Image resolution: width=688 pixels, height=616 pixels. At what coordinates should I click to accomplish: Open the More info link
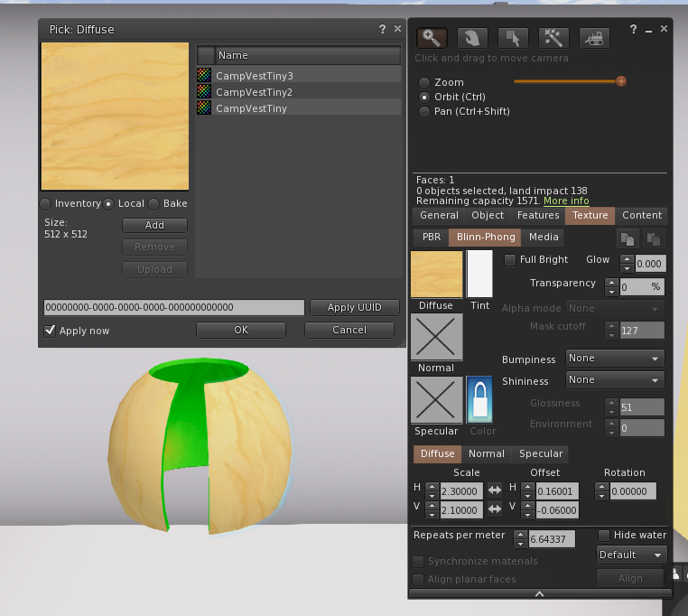(x=566, y=201)
